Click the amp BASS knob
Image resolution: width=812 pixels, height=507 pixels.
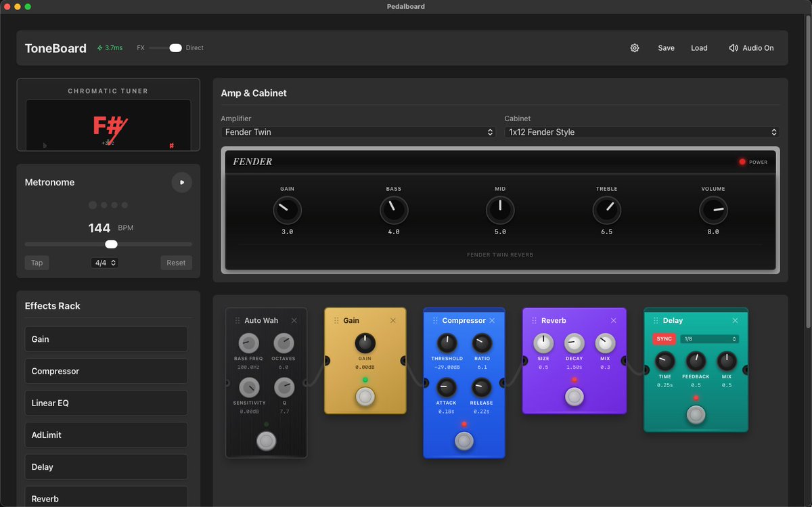[394, 211]
